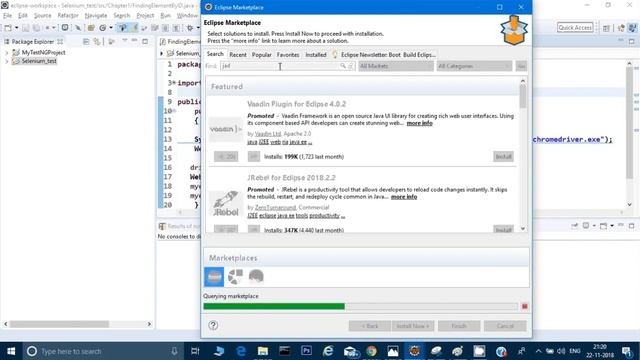This screenshot has width=640, height=360.
Task: Open Google Chrome from taskbar
Action: pos(371,351)
